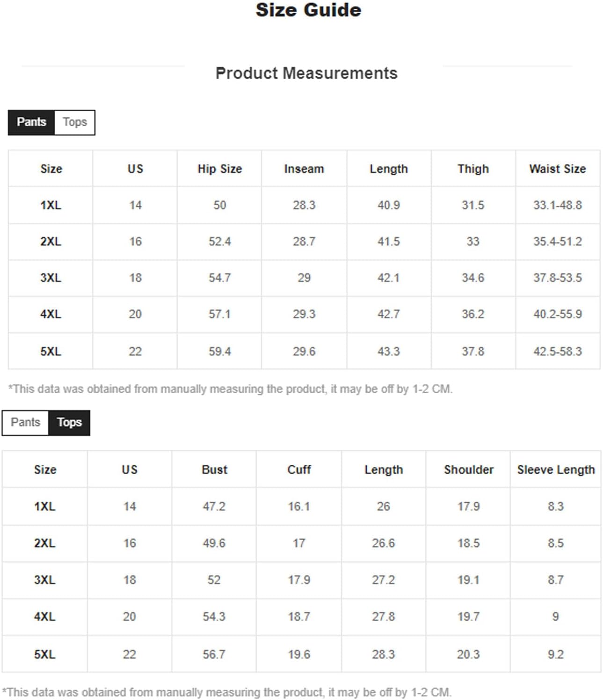Click the Waist Size column header
This screenshot has width=603, height=700.
[x=558, y=169]
